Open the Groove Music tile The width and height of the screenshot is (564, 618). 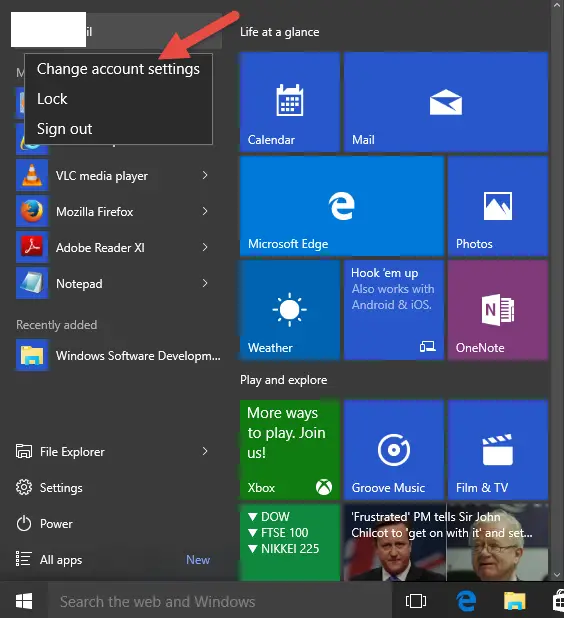394,450
